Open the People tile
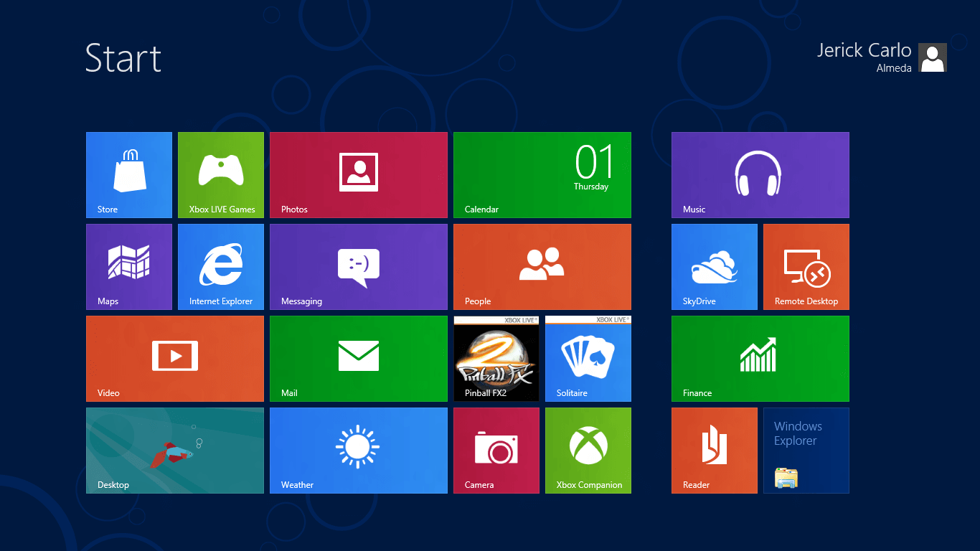 (x=542, y=267)
